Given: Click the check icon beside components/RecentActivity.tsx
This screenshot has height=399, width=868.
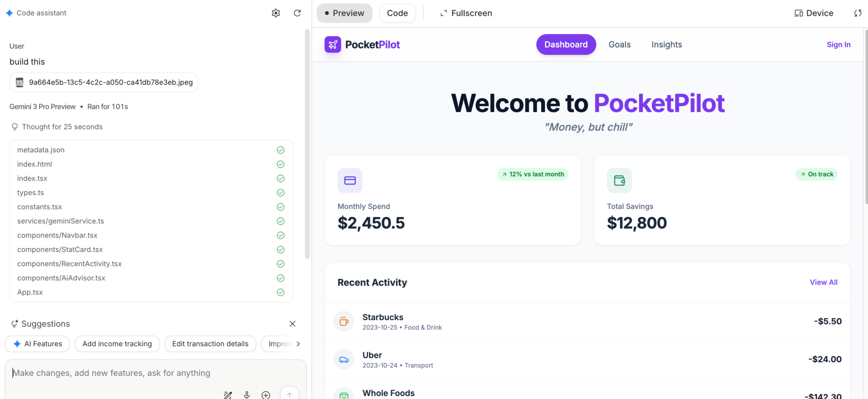Looking at the screenshot, I should point(281,264).
